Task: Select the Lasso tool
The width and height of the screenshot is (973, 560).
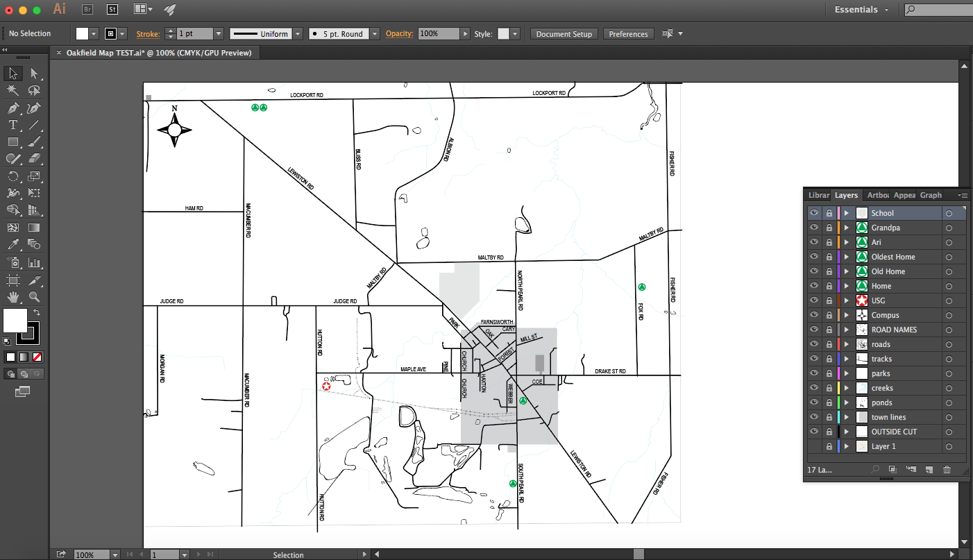Action: tap(34, 90)
